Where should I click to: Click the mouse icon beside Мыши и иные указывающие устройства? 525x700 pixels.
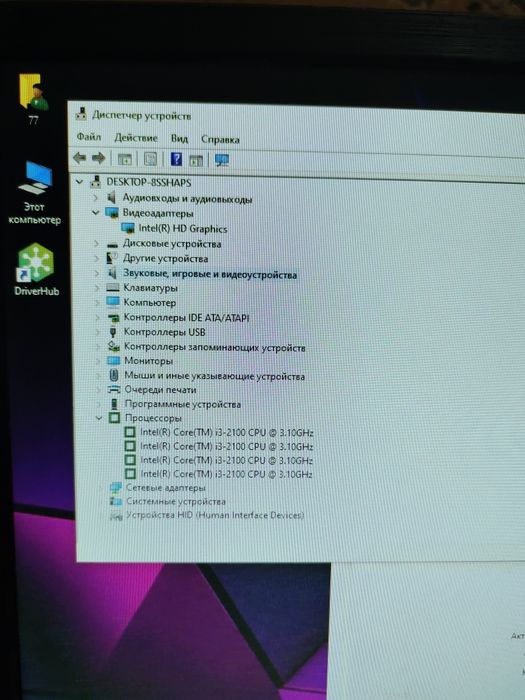coord(114,375)
